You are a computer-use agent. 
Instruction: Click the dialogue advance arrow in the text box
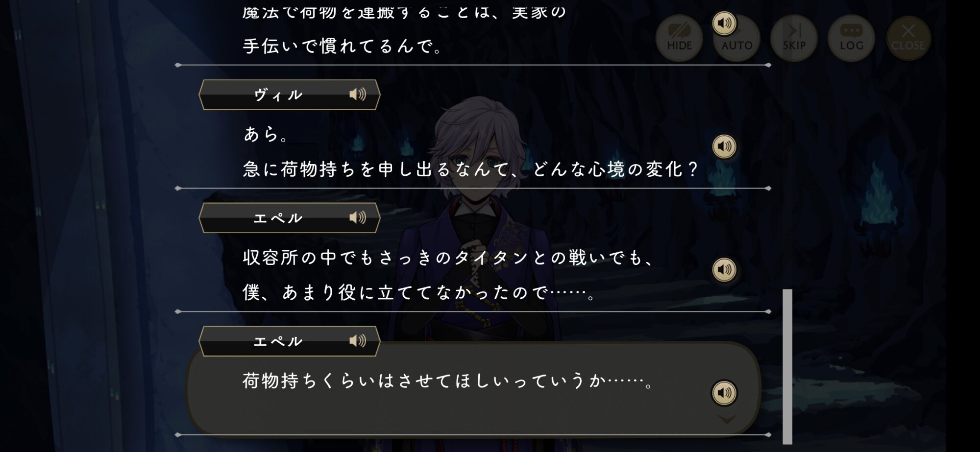[x=727, y=420]
